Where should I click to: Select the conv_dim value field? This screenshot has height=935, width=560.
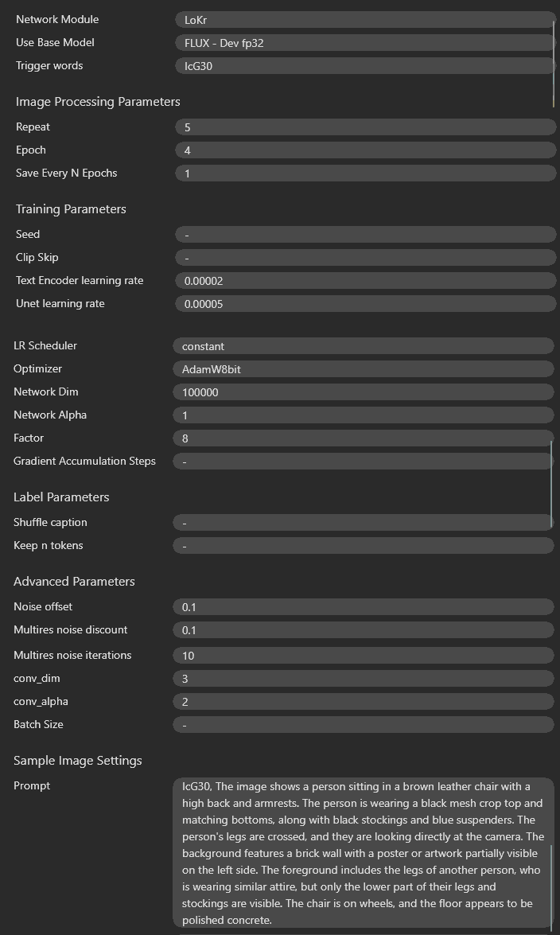pos(364,679)
